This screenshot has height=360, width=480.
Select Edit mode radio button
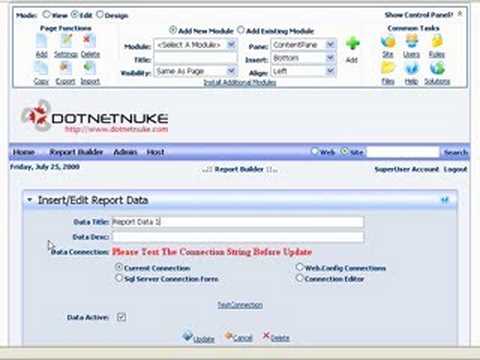coord(75,14)
